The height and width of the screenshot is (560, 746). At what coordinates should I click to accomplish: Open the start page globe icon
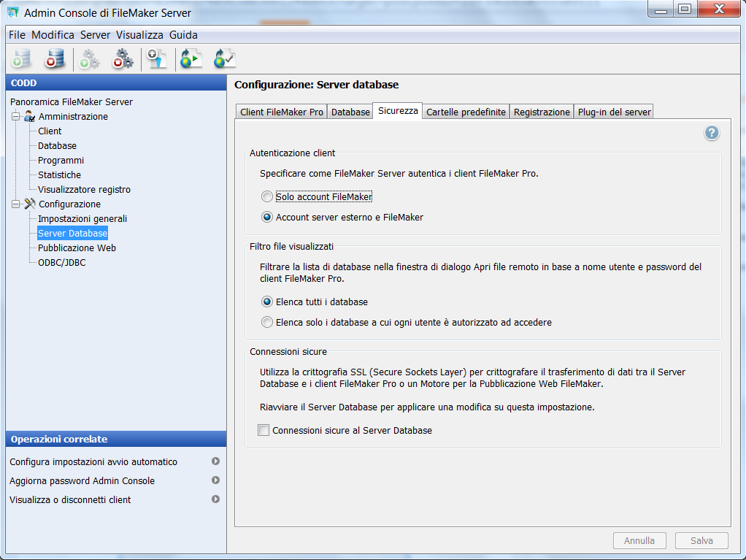pyautogui.click(x=191, y=59)
